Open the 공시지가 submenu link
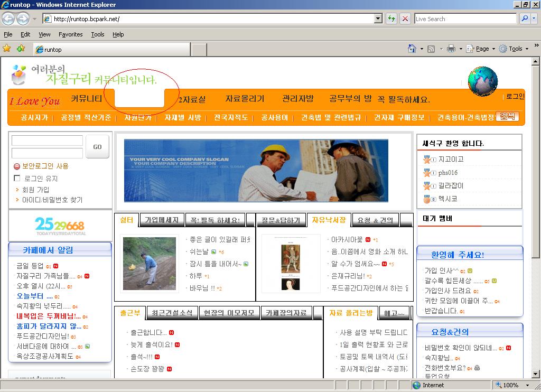Screen dimensions: 541x392 coord(34,118)
